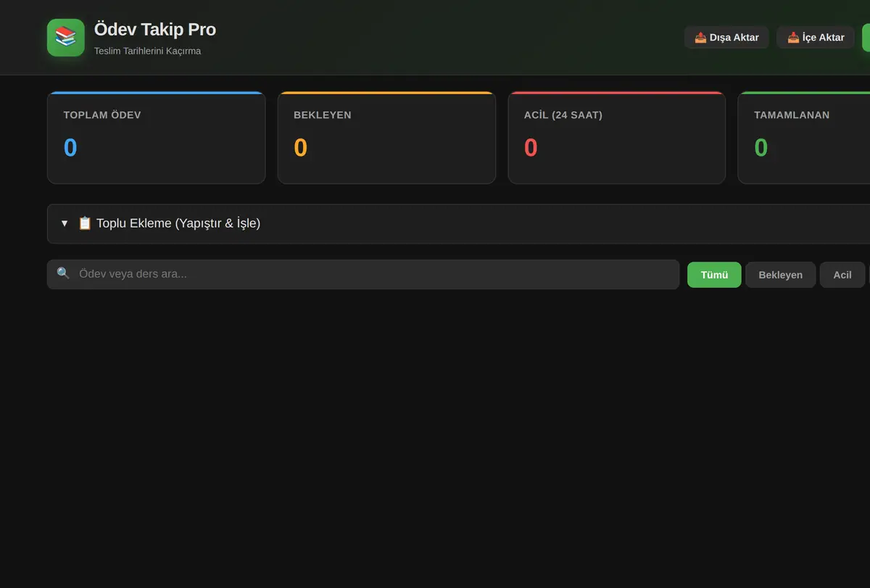Image resolution: width=870 pixels, height=588 pixels.
Task: Select the Acil filter
Action: coord(842,275)
